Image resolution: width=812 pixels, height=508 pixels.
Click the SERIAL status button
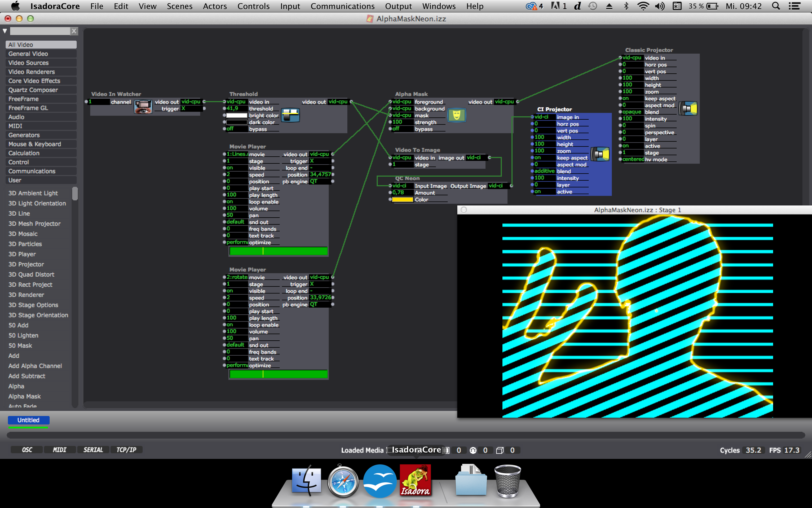pyautogui.click(x=93, y=450)
